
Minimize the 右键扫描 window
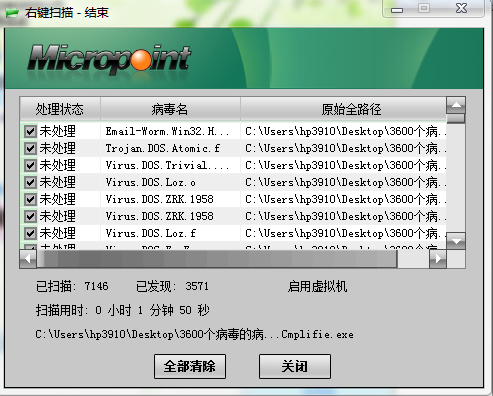(x=397, y=10)
